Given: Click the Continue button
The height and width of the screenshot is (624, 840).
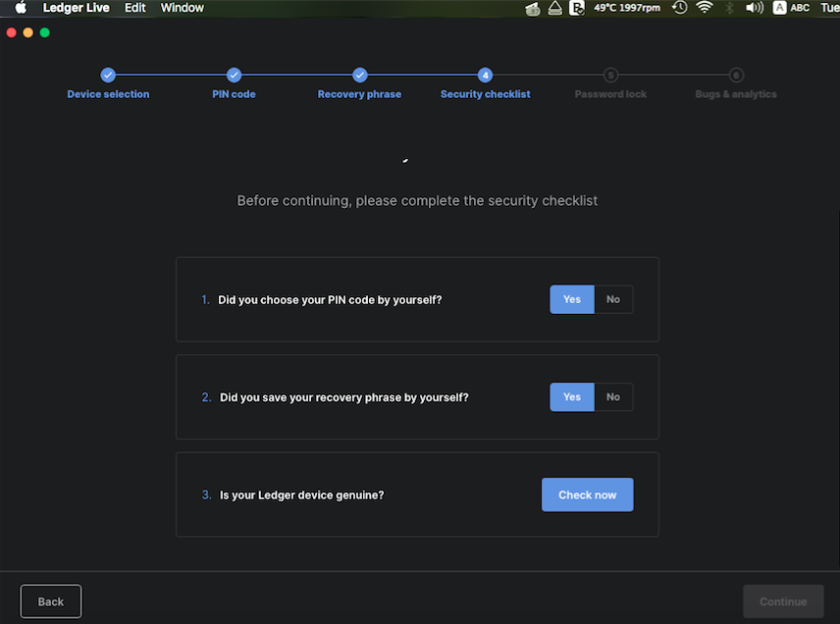Looking at the screenshot, I should click(x=783, y=601).
